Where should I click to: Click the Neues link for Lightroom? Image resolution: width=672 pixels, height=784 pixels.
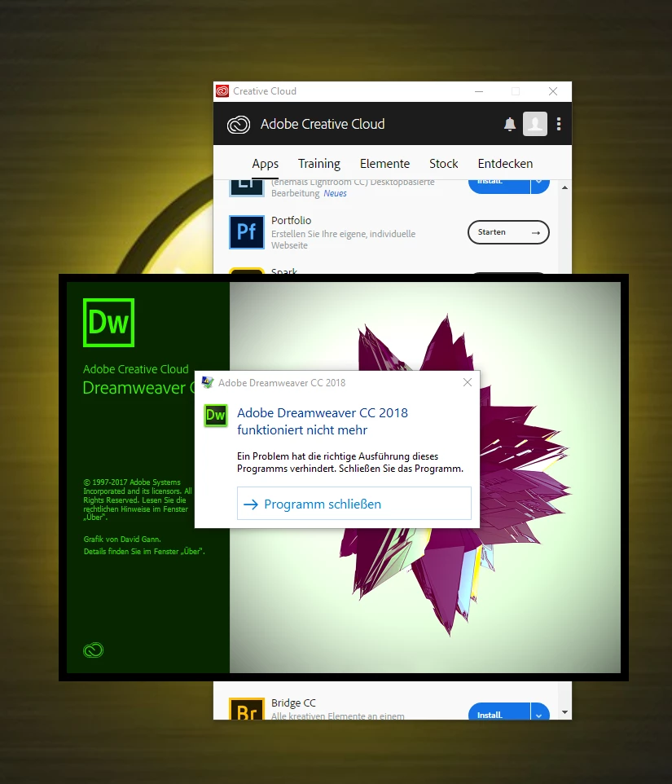335,193
